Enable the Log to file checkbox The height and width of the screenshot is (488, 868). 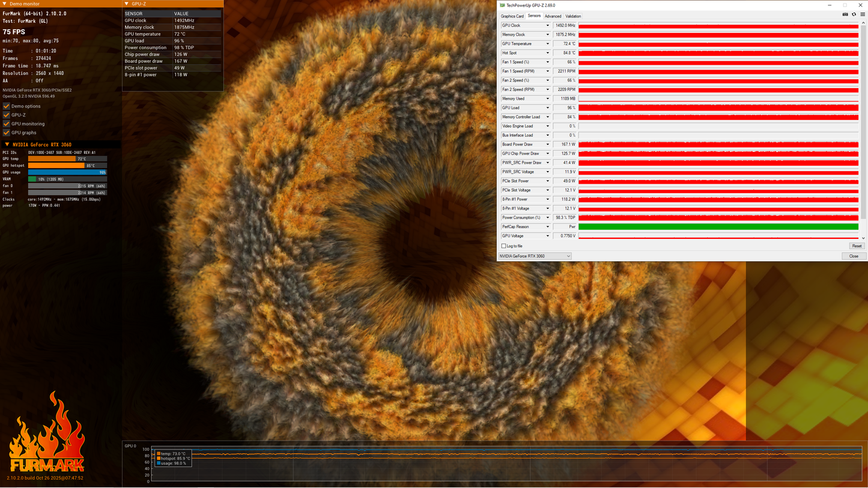(x=503, y=246)
